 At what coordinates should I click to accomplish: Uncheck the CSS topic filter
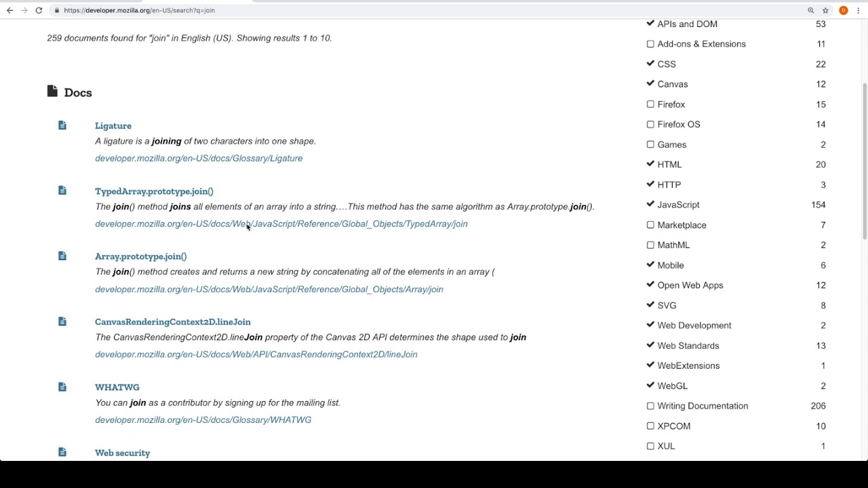click(650, 64)
